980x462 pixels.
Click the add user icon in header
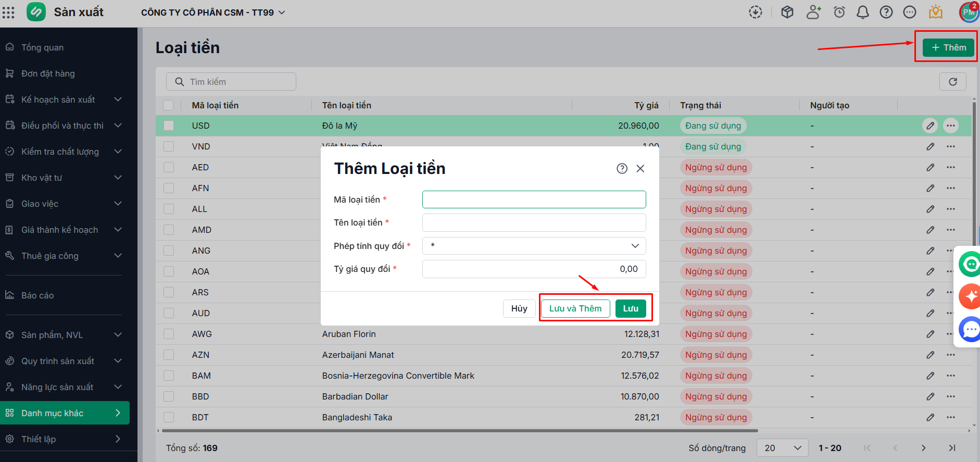pos(813,12)
